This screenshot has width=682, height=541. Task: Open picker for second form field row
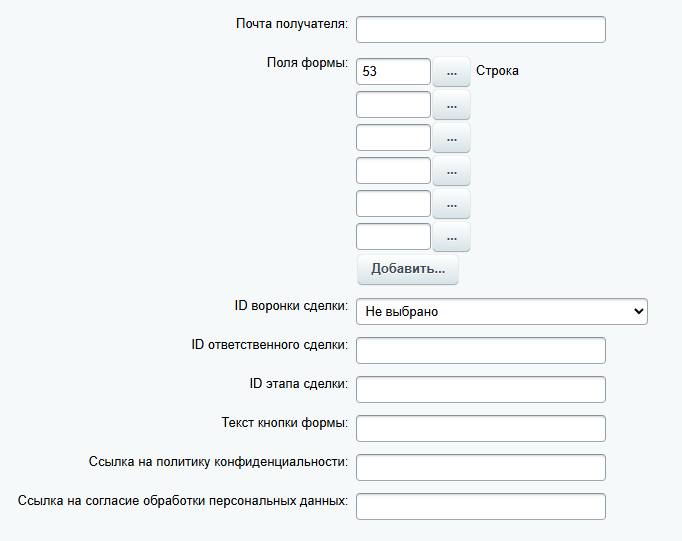pos(451,105)
